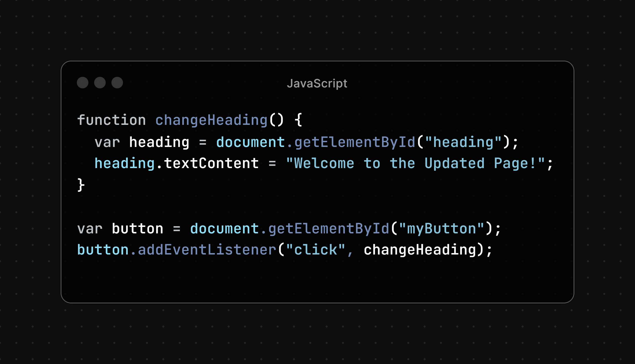Click 'changeHeading' callback argument in addEventListener
This screenshot has width=635, height=364.
click(420, 250)
